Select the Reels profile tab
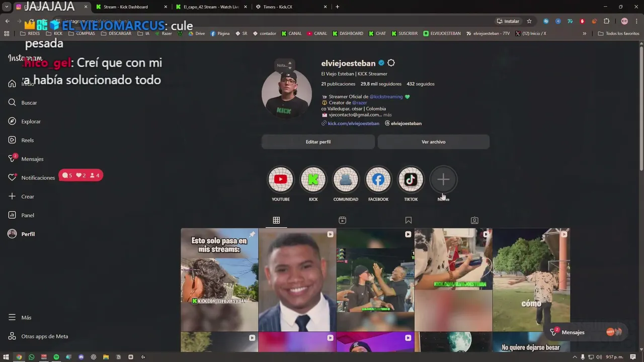 coord(342,220)
